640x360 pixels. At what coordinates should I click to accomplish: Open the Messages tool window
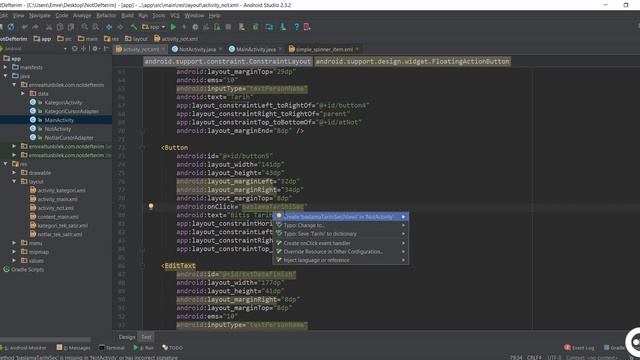point(74,348)
